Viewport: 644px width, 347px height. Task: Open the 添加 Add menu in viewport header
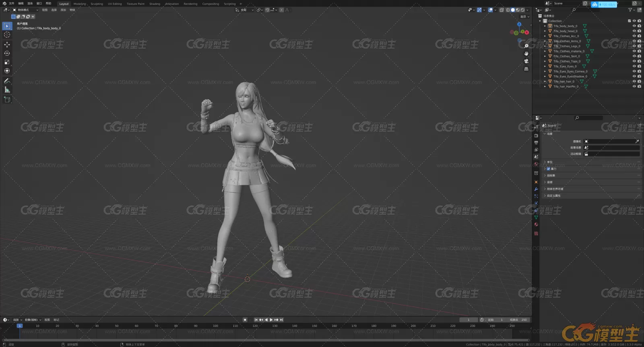click(63, 10)
